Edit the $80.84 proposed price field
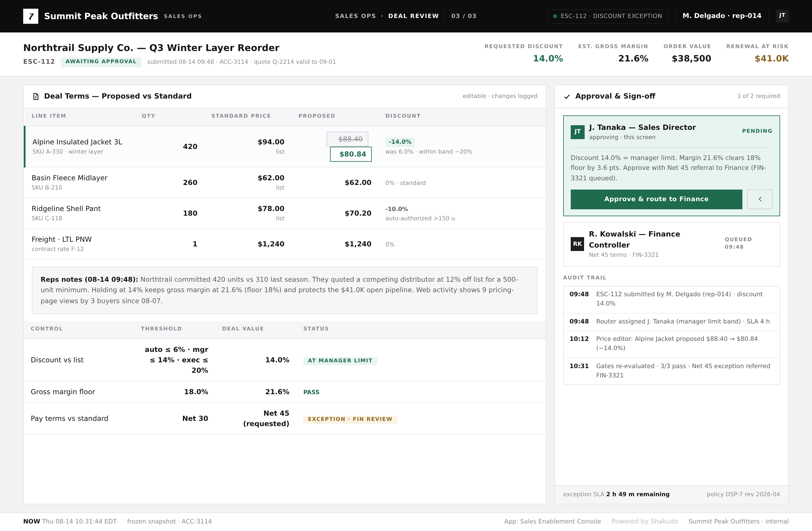The image size is (812, 531). 351,154
